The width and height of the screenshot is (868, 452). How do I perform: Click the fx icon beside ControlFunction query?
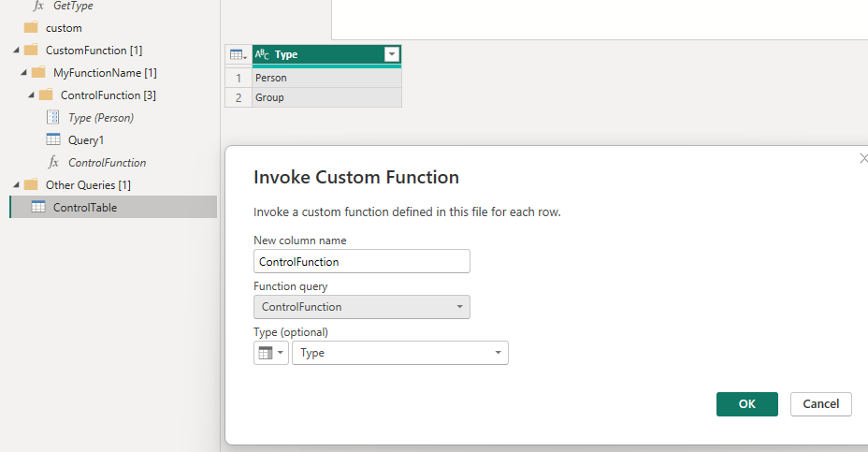53,163
